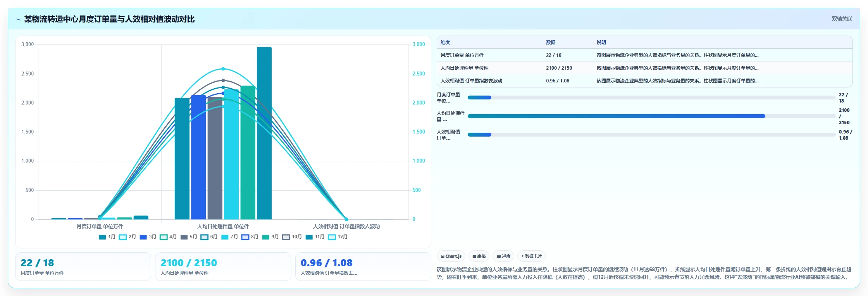Select the 表格 tag

click(479, 256)
